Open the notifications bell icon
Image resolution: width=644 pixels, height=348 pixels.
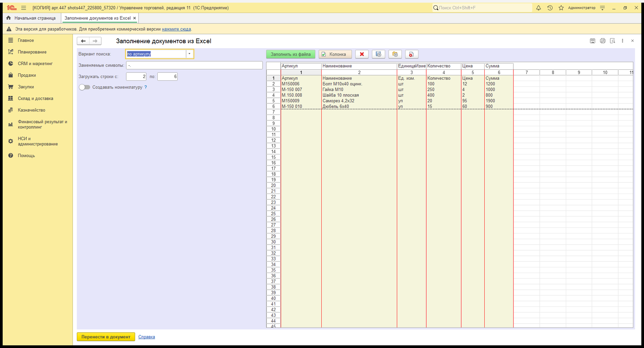pos(538,8)
